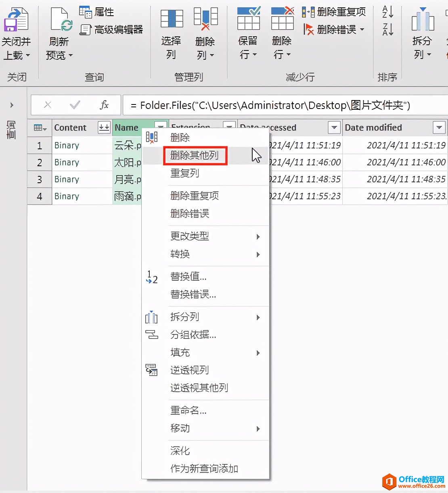The height and width of the screenshot is (493, 448).
Task: Click the Remove Columns (删除列) icon
Action: coord(205,19)
